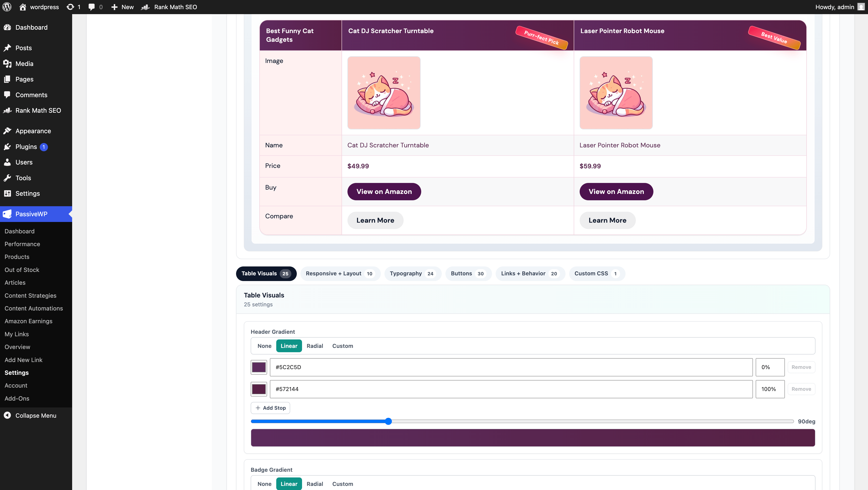The width and height of the screenshot is (868, 490).
Task: Click the updates arrows icon in the admin bar
Action: click(x=70, y=7)
